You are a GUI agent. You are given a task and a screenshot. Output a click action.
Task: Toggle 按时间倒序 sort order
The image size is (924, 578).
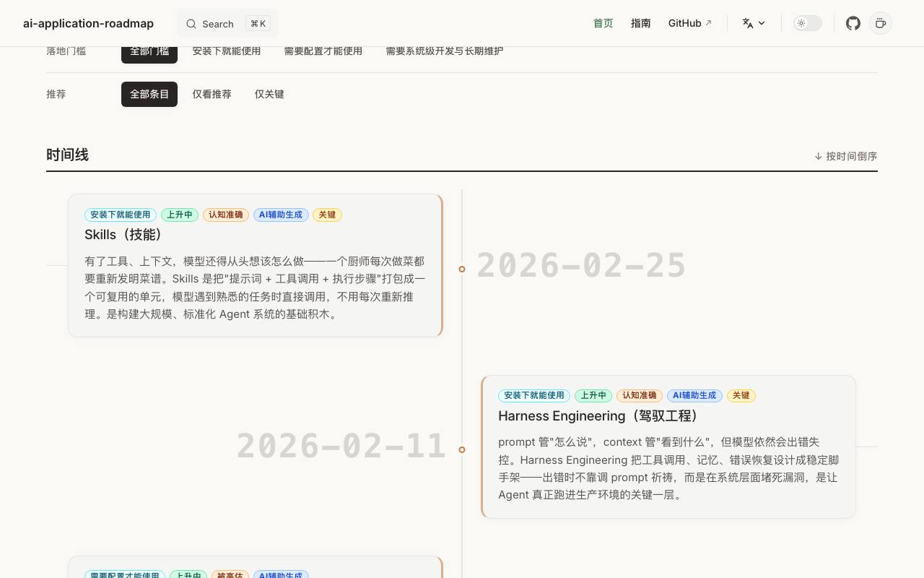click(845, 156)
